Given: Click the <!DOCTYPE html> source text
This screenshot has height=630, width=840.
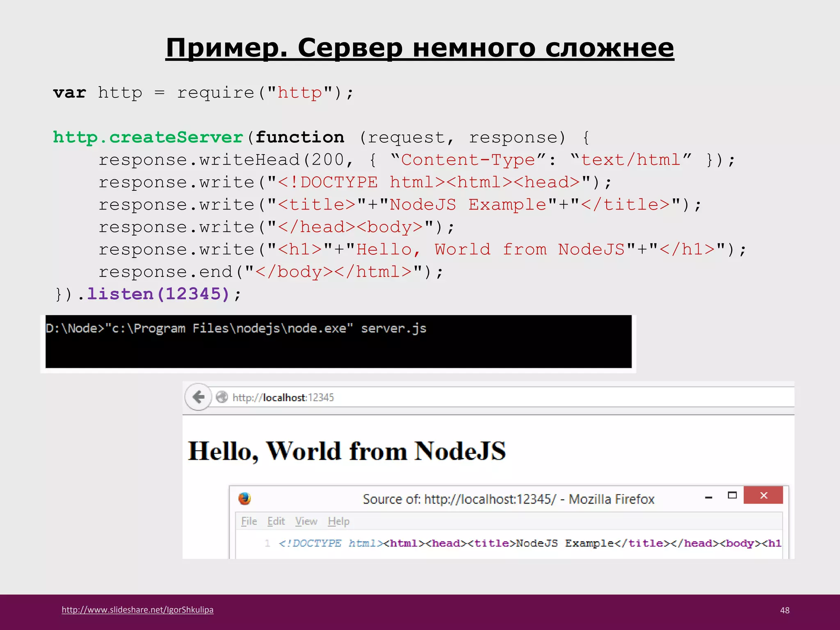Looking at the screenshot, I should point(331,543).
